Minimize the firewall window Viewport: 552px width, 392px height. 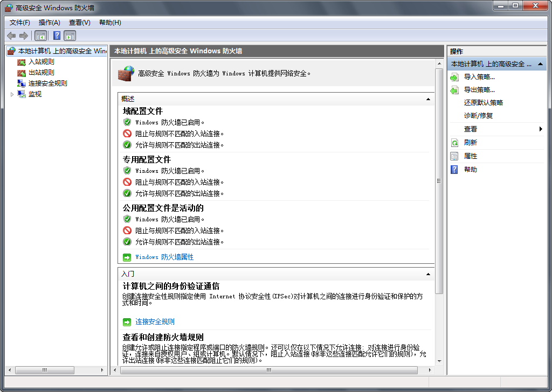(x=501, y=5)
